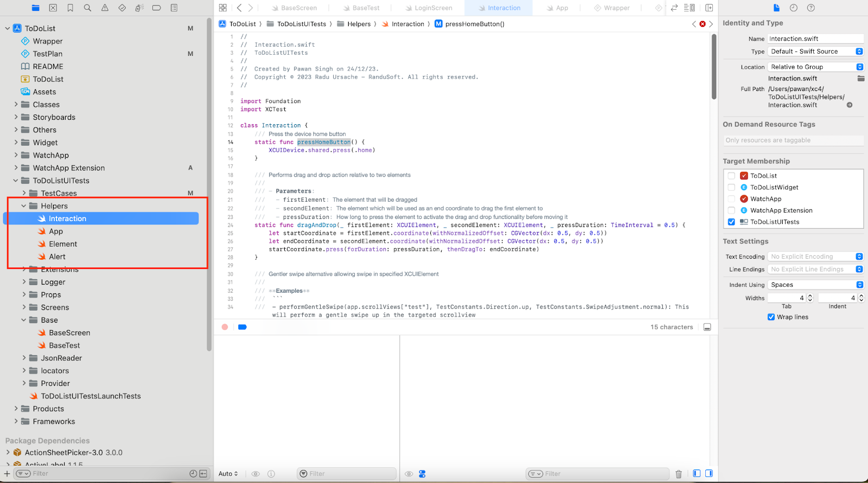Open the Debug navigator spray icon

click(x=139, y=8)
